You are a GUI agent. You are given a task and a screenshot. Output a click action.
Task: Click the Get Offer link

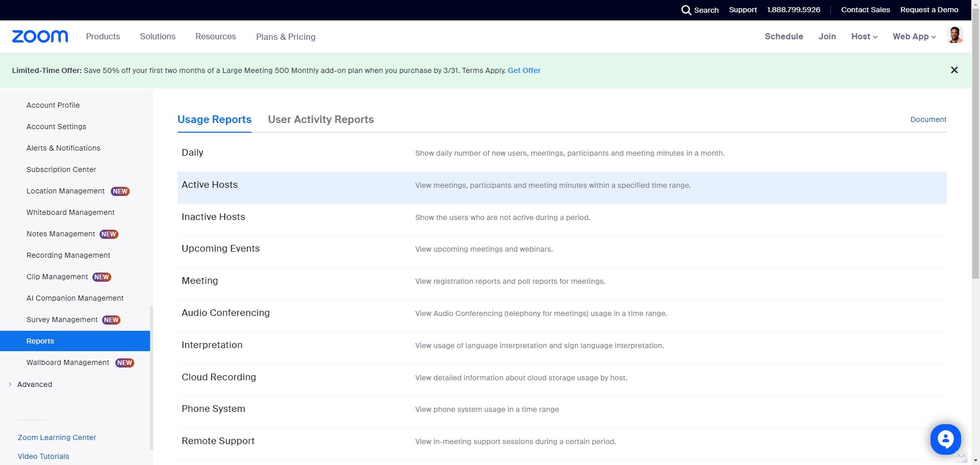[524, 70]
